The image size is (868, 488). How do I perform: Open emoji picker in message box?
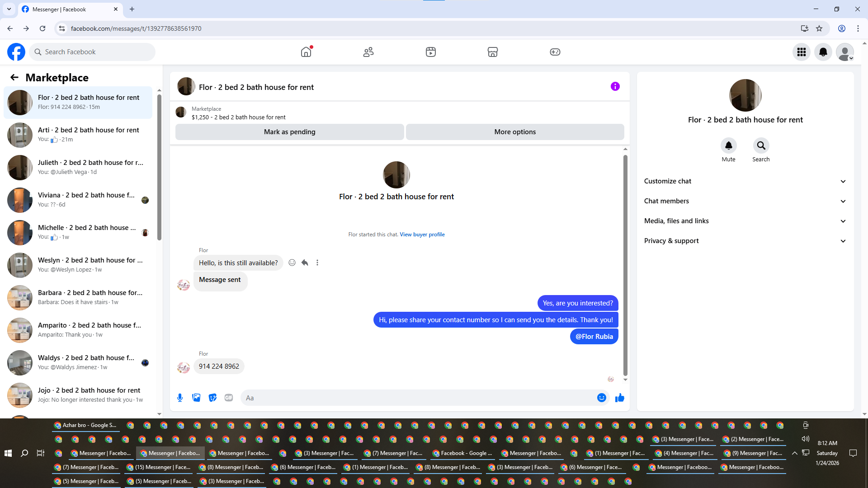pyautogui.click(x=601, y=398)
